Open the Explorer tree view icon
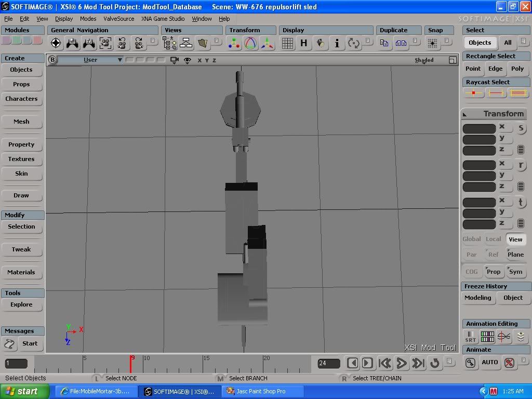Viewport: 532px width, 399px height. coord(169,43)
